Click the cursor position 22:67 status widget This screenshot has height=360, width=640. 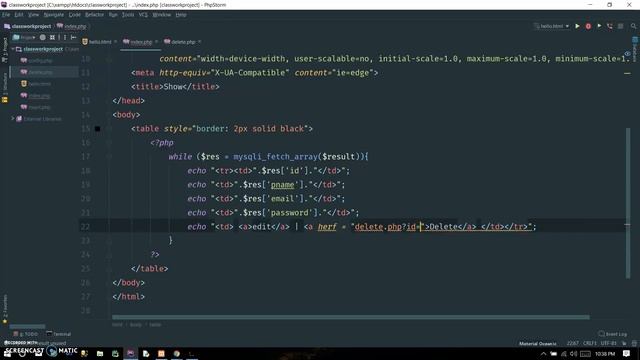(573, 343)
